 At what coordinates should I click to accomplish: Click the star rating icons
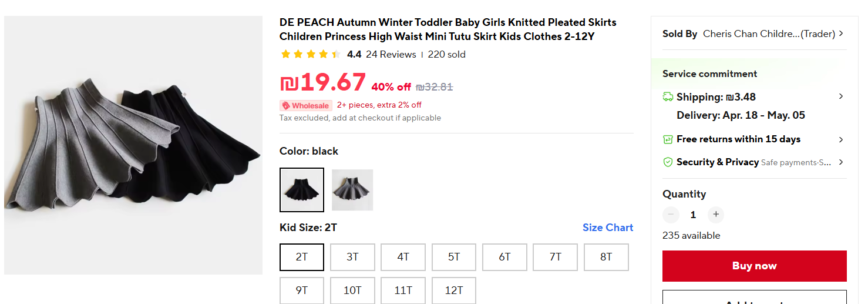pos(311,55)
